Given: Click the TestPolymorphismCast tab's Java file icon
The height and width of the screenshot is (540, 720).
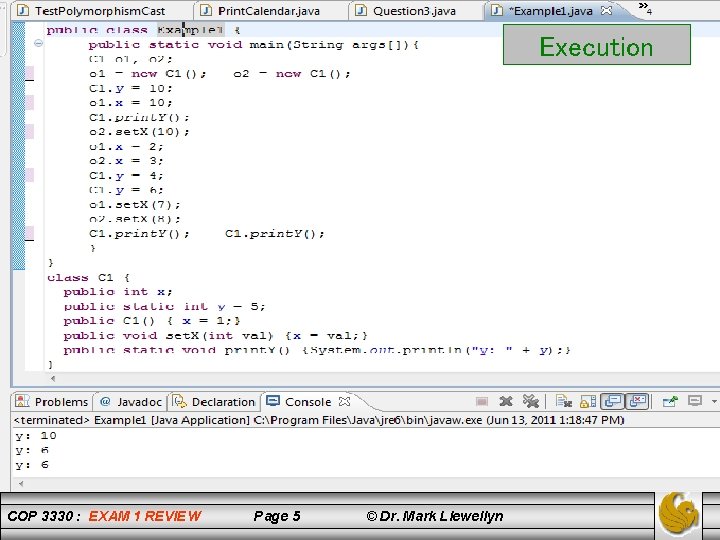Looking at the screenshot, I should pyautogui.click(x=22, y=10).
